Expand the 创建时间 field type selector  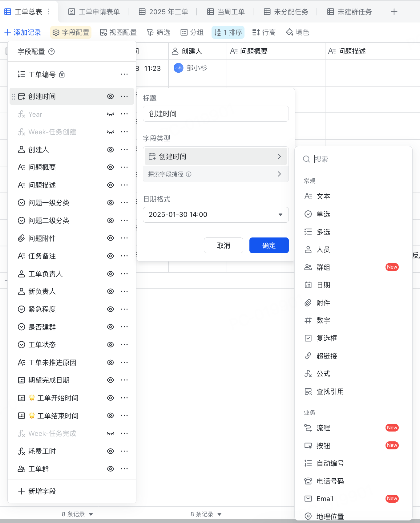point(216,156)
